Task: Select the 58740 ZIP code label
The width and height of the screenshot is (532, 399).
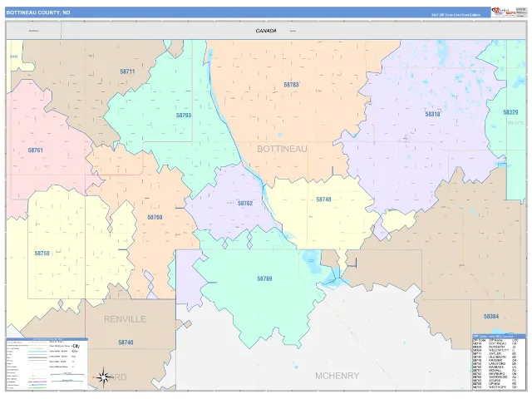Action: (126, 342)
